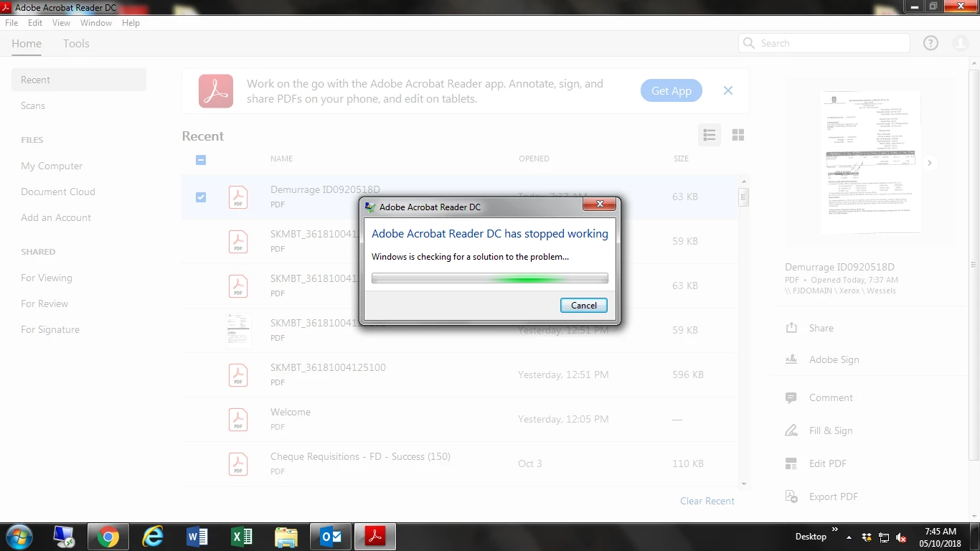Open the SKMBT_36181004125100 file row

pos(460,375)
